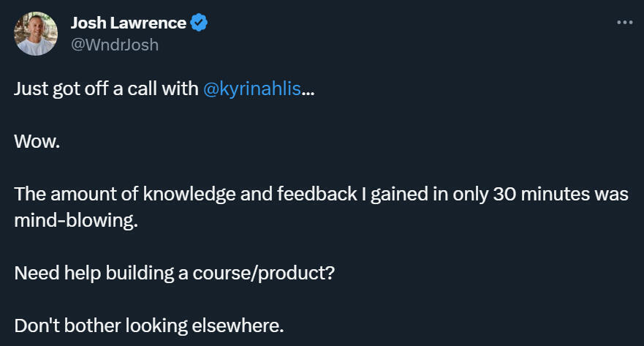Click the word "mind-blowing" in the tweet

click(75, 222)
